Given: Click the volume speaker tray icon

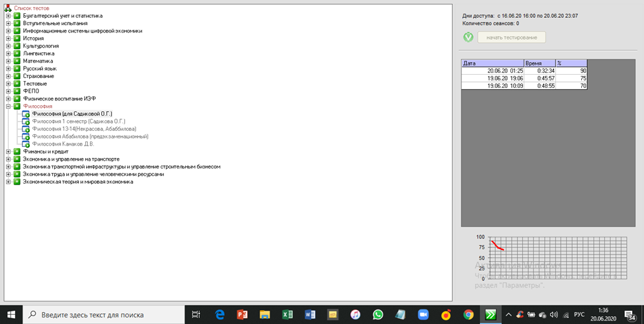Looking at the screenshot, I should pyautogui.click(x=553, y=315).
